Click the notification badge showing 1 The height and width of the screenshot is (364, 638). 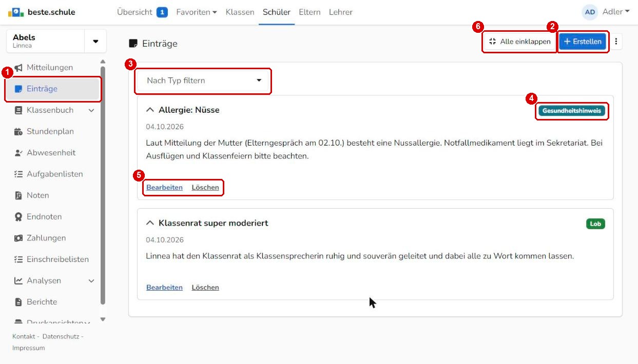tap(162, 12)
